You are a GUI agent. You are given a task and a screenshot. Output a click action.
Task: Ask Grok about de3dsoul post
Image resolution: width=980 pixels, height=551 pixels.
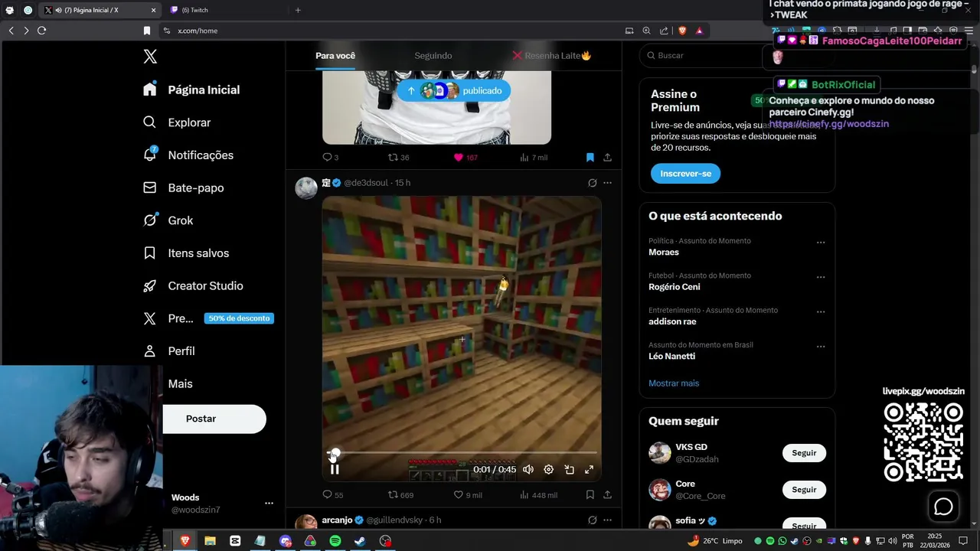[592, 183]
